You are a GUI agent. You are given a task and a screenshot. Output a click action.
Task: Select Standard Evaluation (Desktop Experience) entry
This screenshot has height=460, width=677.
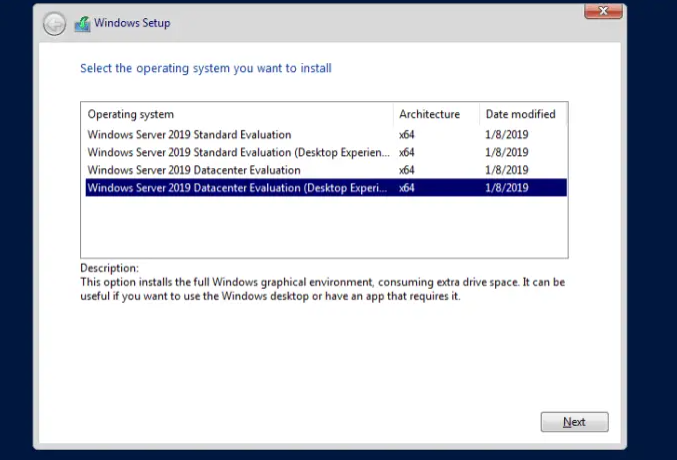pyautogui.click(x=326, y=152)
